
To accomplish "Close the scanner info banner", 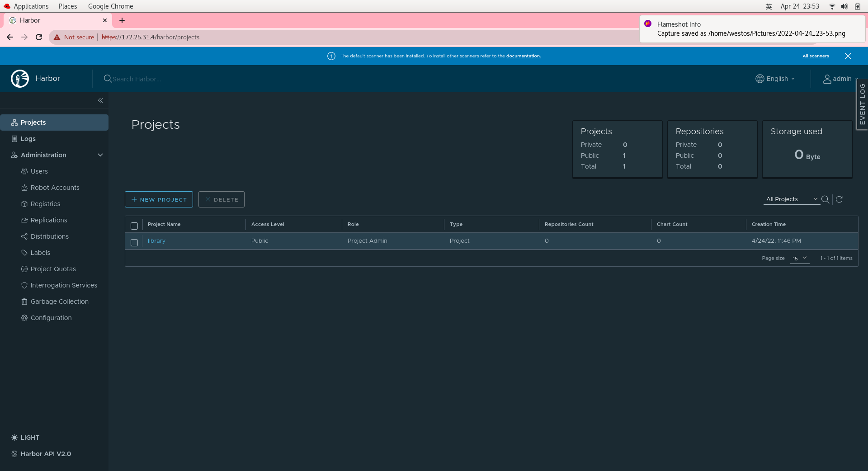I will (848, 56).
